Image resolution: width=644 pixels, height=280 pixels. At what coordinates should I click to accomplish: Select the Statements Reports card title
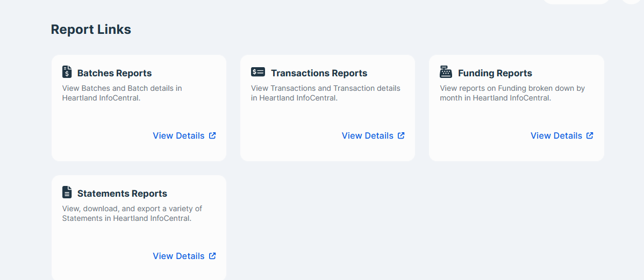(123, 193)
